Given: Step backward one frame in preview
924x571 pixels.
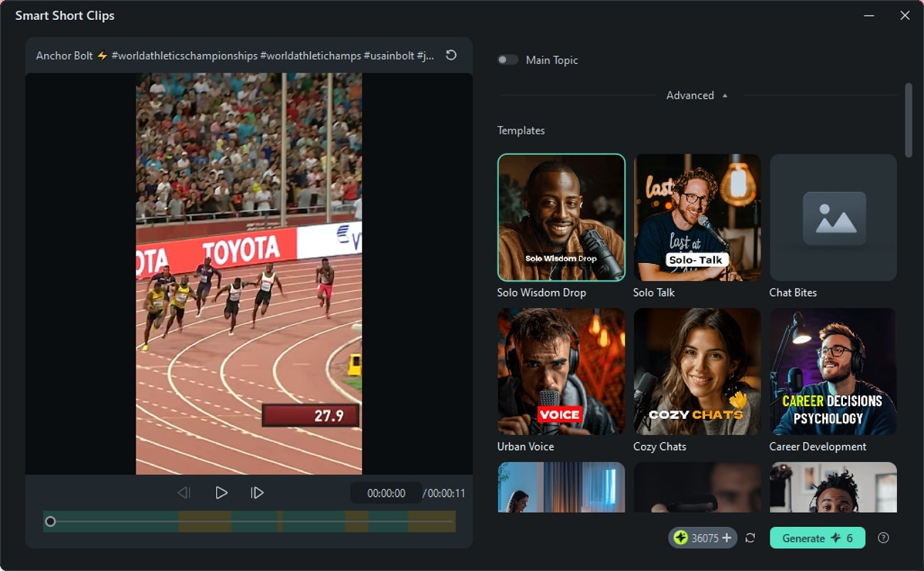Looking at the screenshot, I should pos(184,492).
